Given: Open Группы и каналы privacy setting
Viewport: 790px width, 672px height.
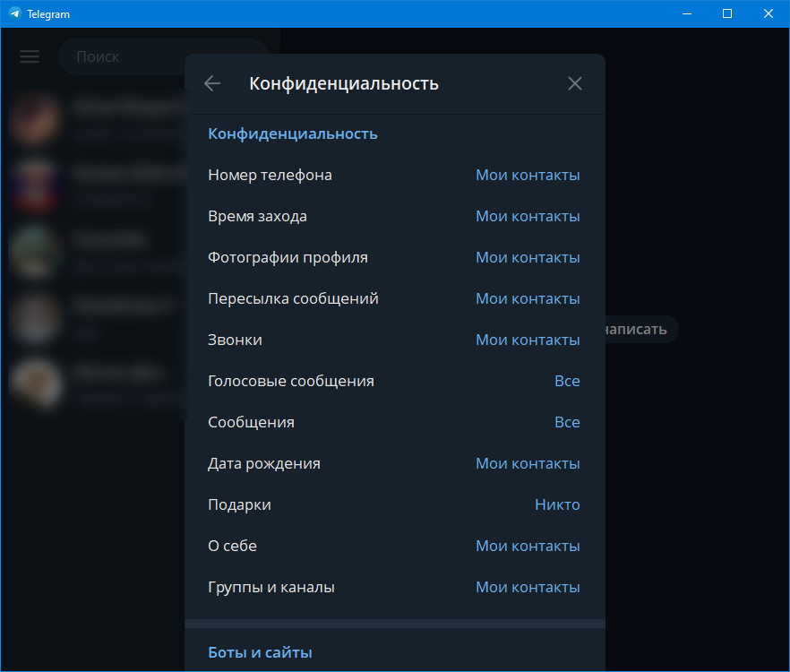Looking at the screenshot, I should coord(394,587).
